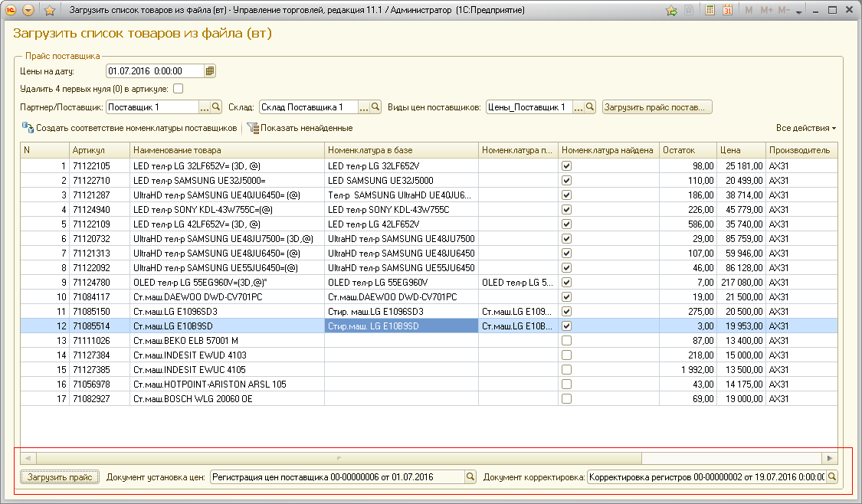Click the horizontal scrollbar thumb under the table
Screen dimensions: 862x504
339,458
